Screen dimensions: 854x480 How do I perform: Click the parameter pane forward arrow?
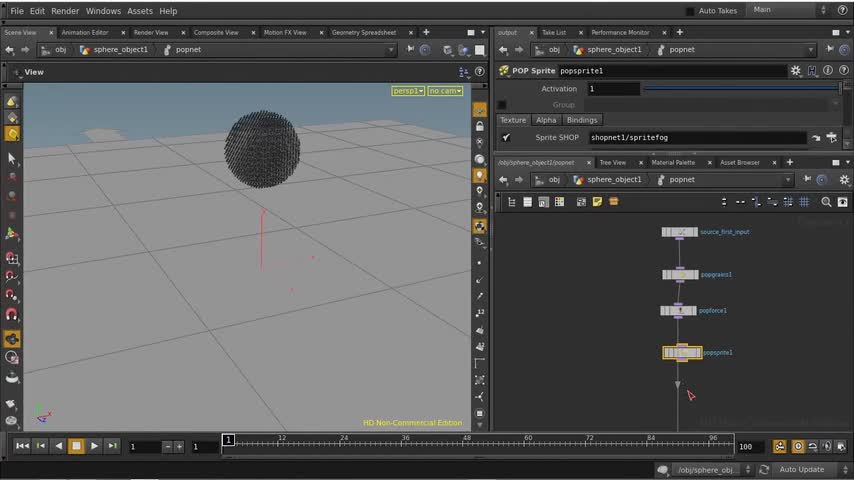[518, 50]
